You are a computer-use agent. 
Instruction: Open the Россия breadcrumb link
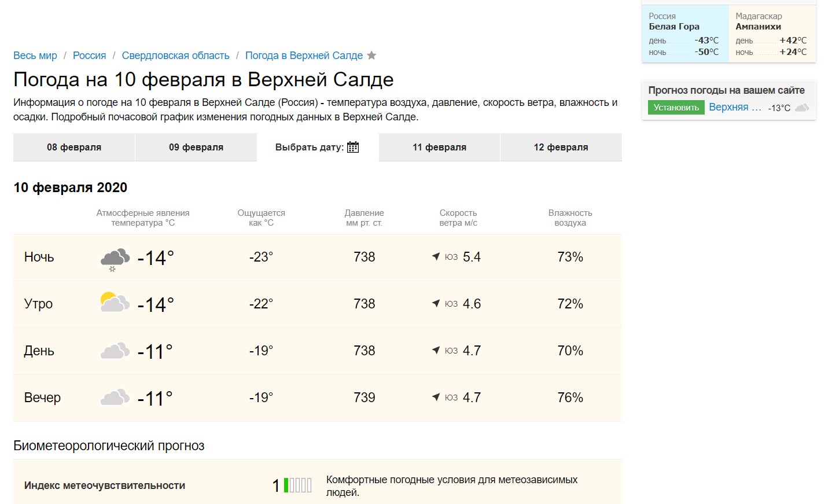(89, 56)
